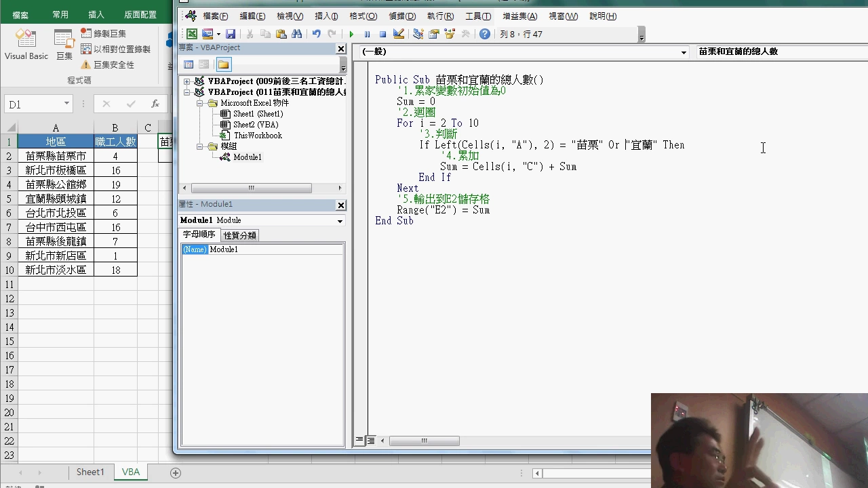This screenshot has height=488, width=868.
Task: Switch to 性質分類 properties tab
Action: pos(240,235)
